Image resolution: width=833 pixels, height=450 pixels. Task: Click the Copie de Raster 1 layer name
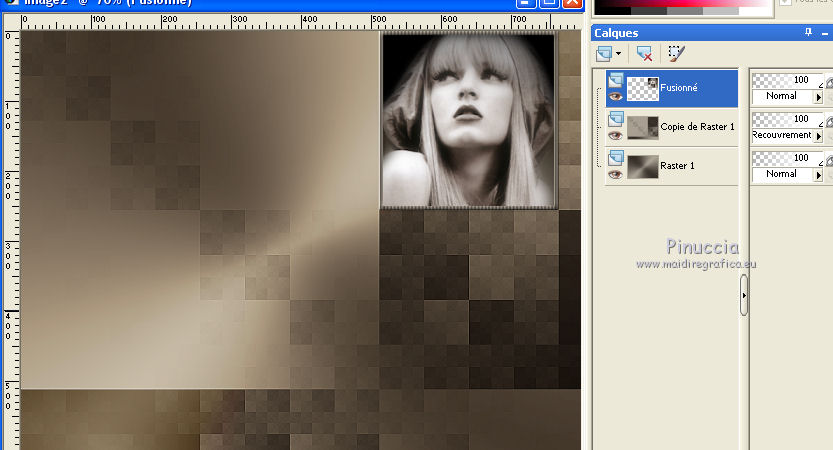pos(697,126)
